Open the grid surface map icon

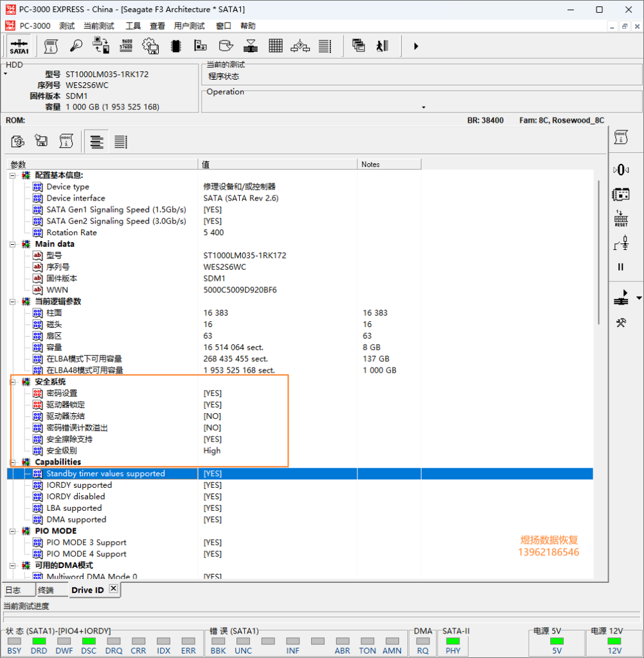(275, 46)
